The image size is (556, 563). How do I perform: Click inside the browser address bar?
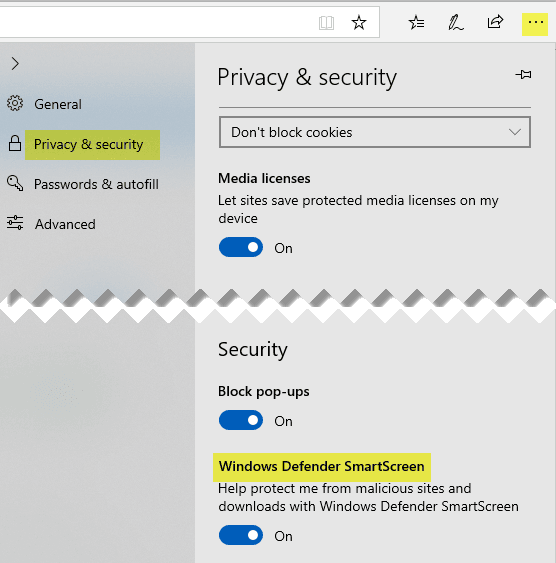pyautogui.click(x=154, y=22)
